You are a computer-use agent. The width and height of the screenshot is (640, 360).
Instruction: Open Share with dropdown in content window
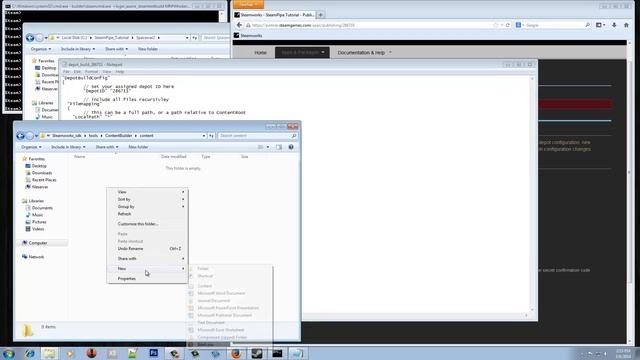pos(107,147)
